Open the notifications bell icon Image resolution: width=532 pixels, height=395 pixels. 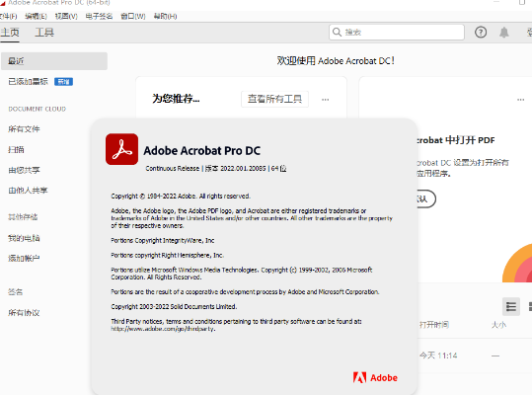click(x=504, y=33)
